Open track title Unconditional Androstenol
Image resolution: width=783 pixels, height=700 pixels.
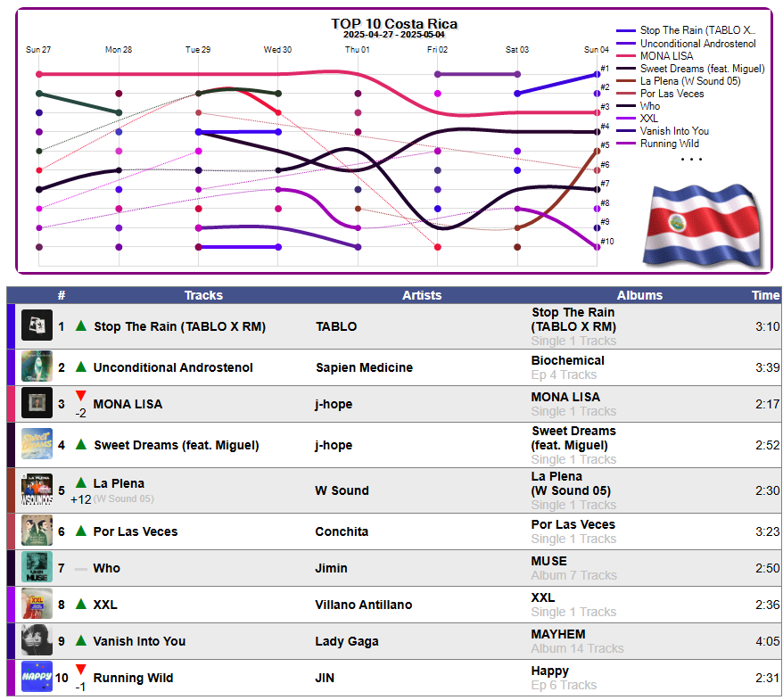173,367
